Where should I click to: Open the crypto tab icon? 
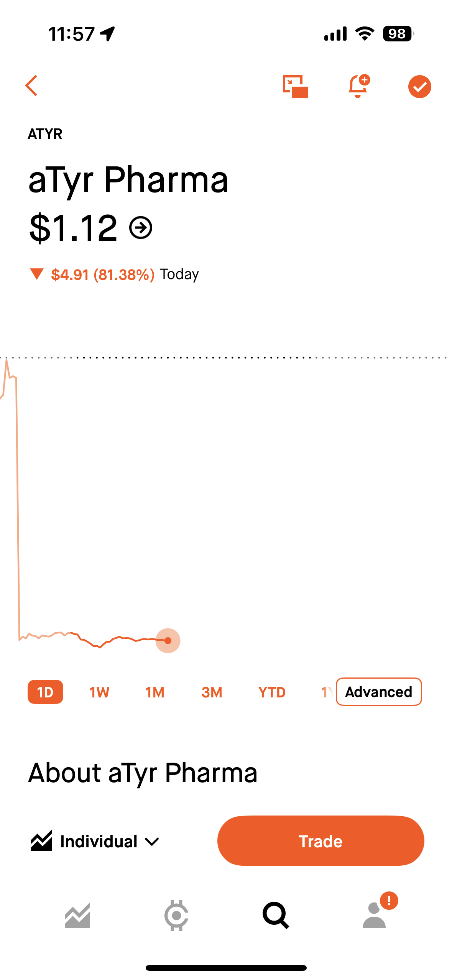point(176,916)
